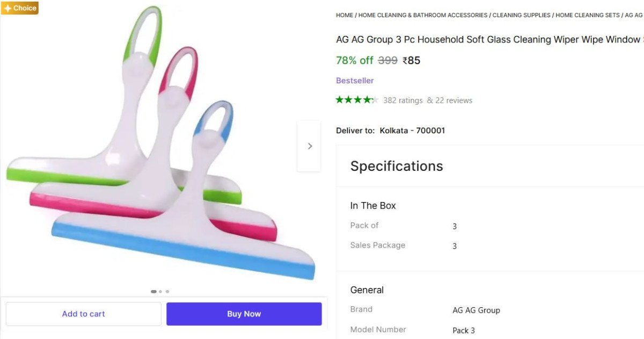
Task: Click the Bestseller tag
Action: (x=355, y=81)
